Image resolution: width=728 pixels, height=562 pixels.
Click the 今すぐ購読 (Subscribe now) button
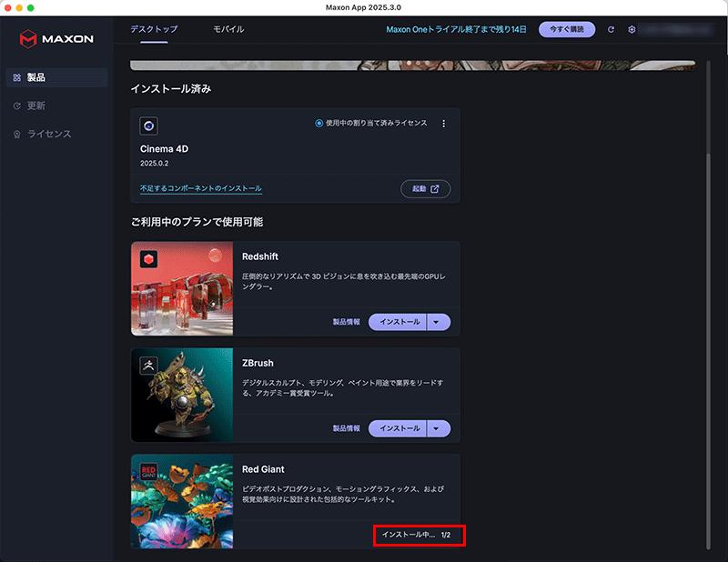pyautogui.click(x=567, y=29)
